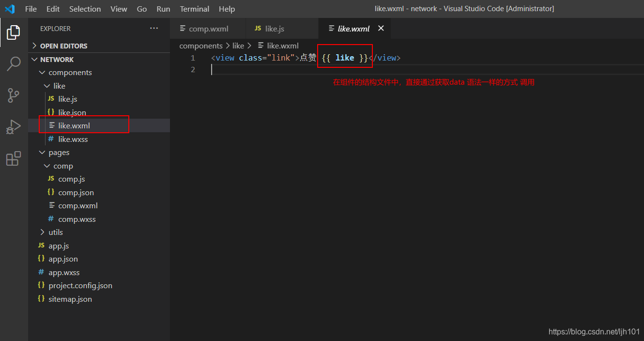
Task: Click the closing </view> tag in code
Action: [385, 58]
